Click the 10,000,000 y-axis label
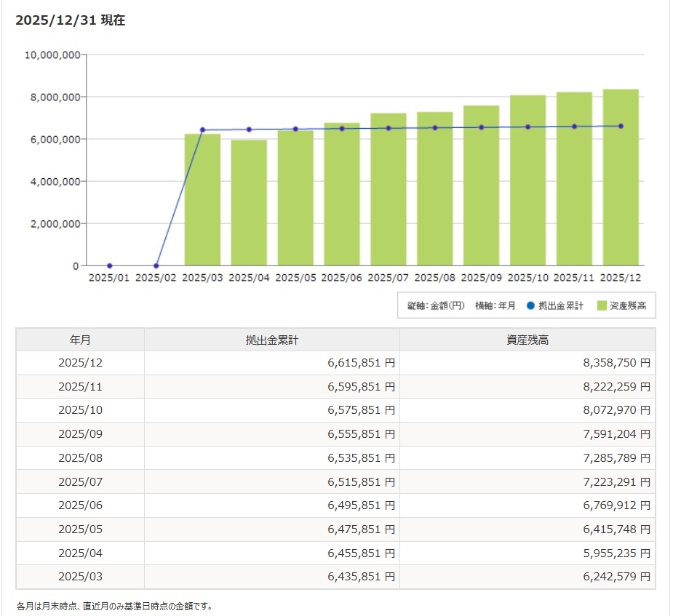The image size is (673, 616). (x=52, y=55)
